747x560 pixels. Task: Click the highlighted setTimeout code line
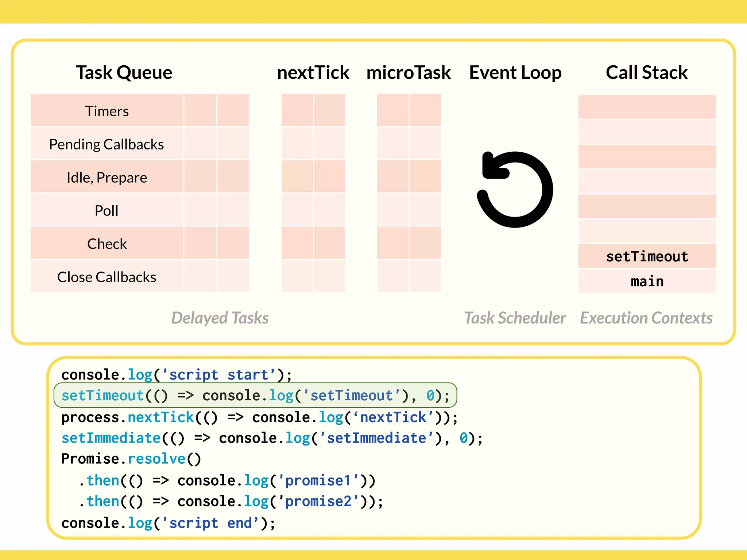click(x=255, y=396)
